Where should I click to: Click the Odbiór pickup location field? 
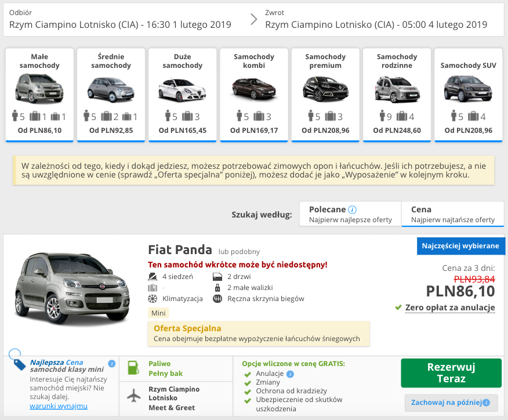click(x=120, y=20)
